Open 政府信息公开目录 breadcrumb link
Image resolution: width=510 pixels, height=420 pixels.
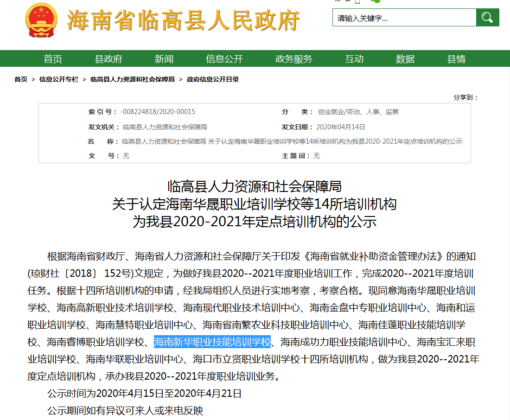coord(213,79)
